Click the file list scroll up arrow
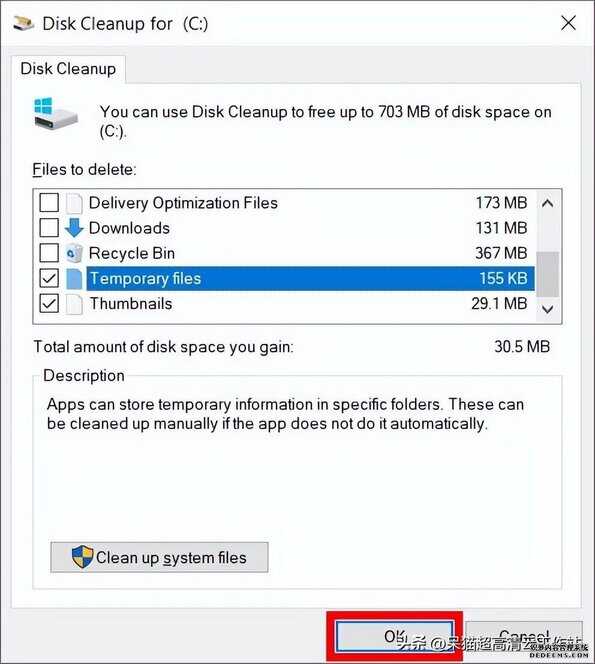The image size is (595, 664). [548, 203]
